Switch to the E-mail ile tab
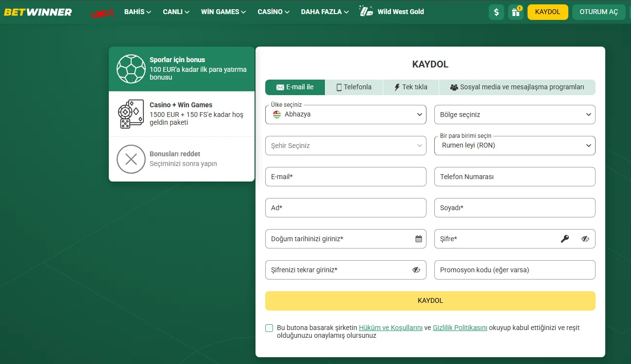The image size is (631, 364). (x=295, y=87)
